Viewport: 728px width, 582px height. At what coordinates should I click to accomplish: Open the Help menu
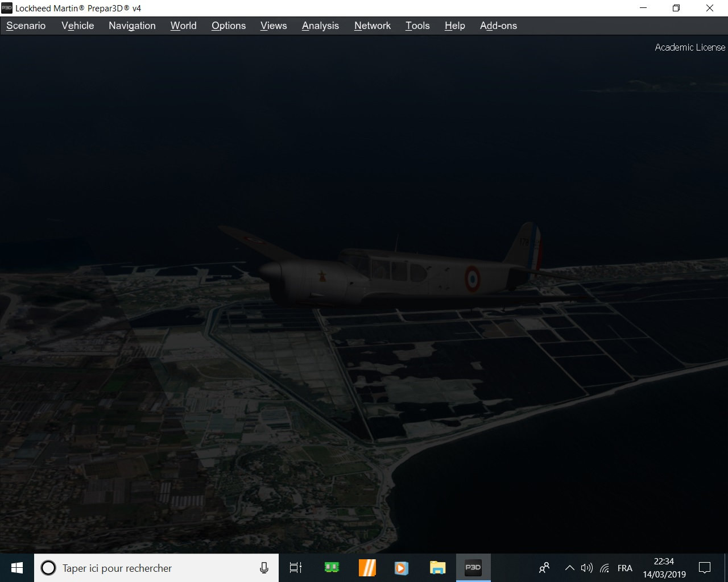pos(454,26)
